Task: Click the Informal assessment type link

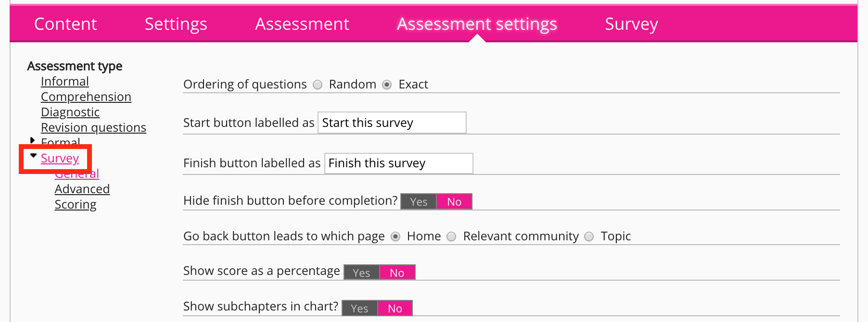Action: pos(65,82)
